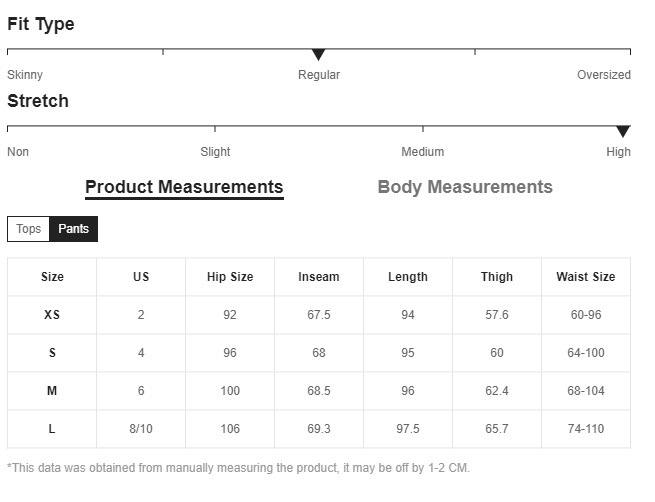Click the Oversized fit label
The width and height of the screenshot is (655, 502).
coord(604,75)
